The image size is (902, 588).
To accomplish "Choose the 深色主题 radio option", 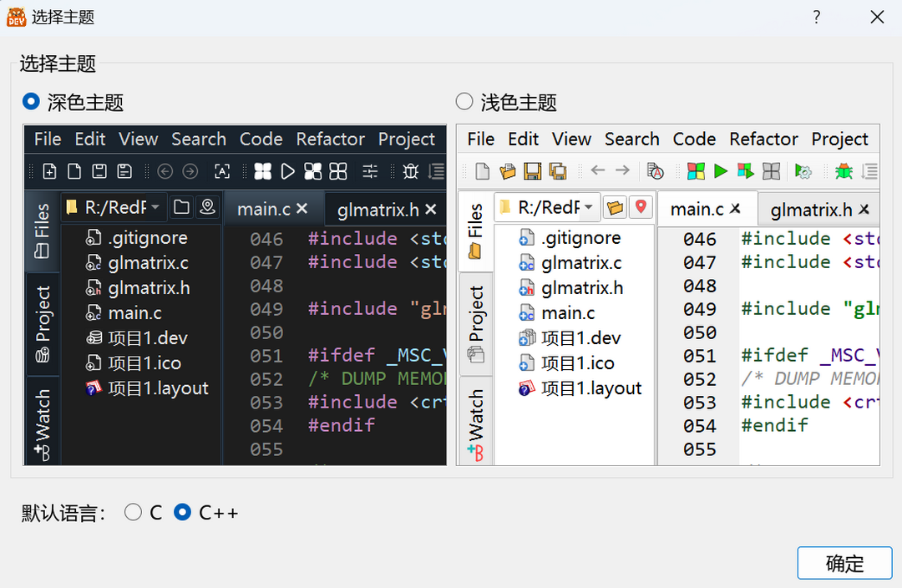I will (30, 101).
